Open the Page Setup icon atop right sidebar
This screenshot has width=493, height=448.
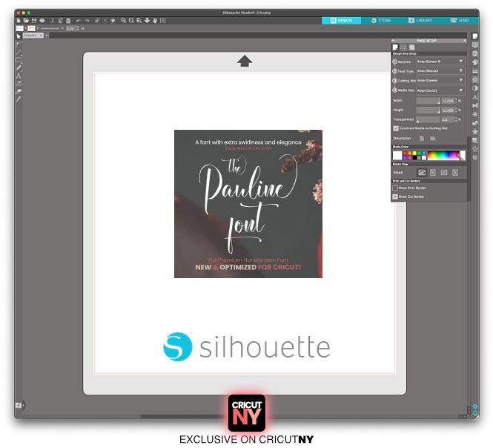[474, 36]
